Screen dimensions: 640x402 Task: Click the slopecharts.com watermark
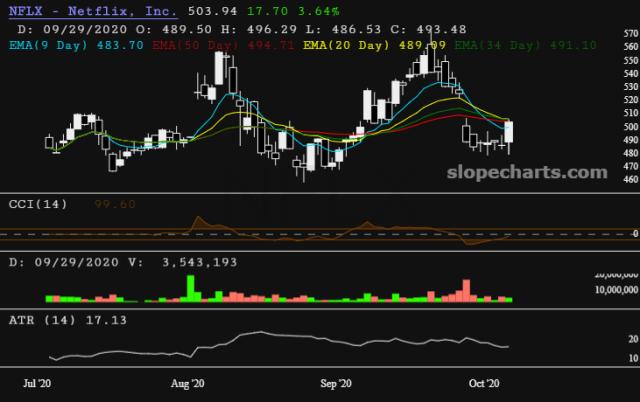tap(526, 171)
